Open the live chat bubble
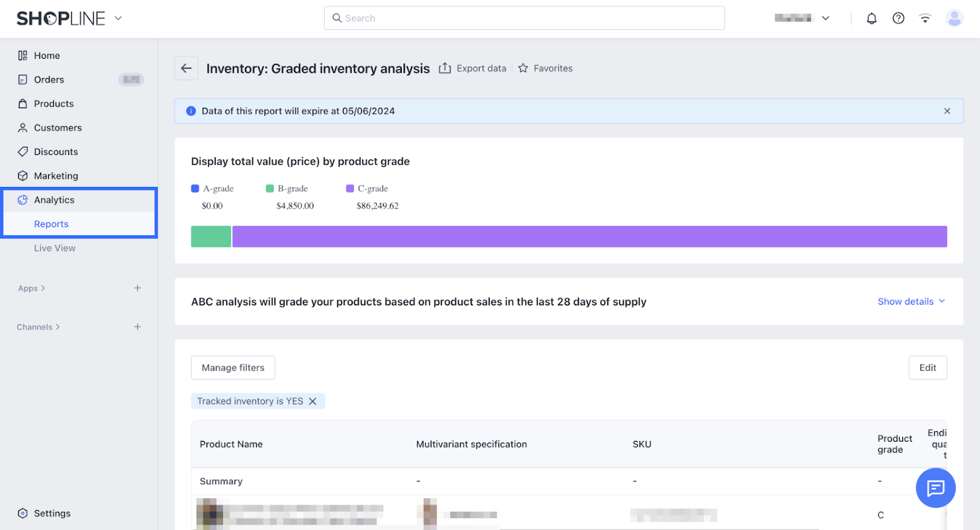The width and height of the screenshot is (980, 530). (935, 488)
